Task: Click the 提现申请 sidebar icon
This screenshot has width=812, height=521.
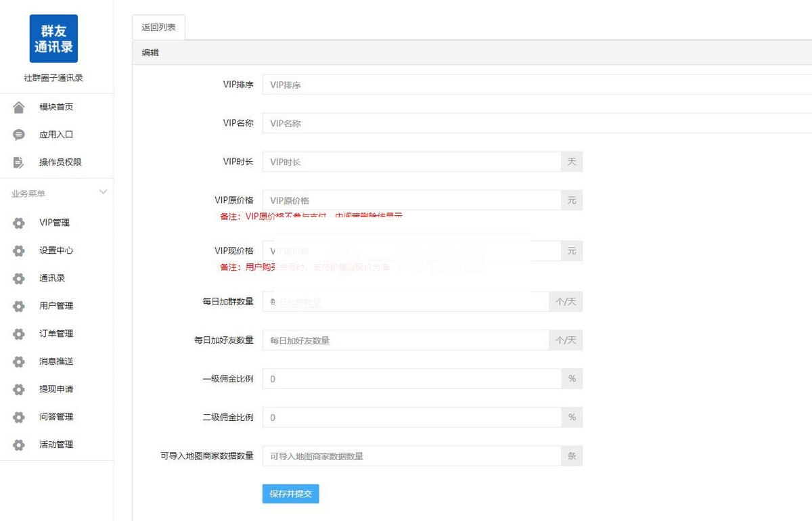Action: [19, 389]
